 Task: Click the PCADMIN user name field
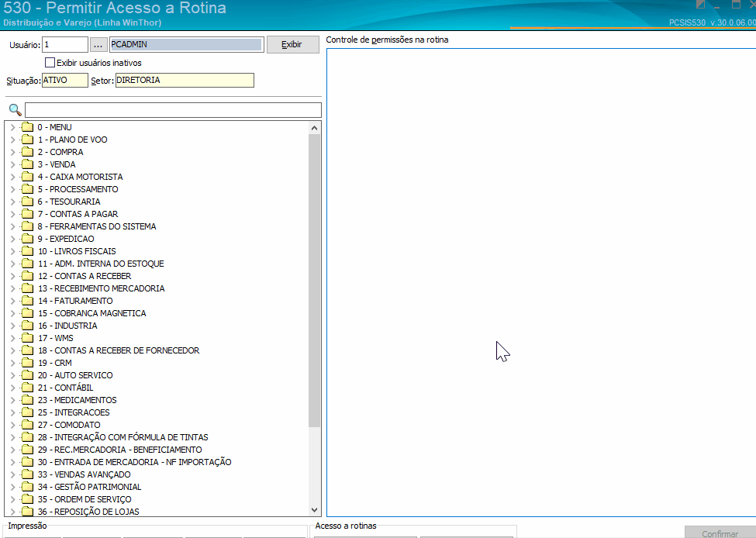click(x=187, y=44)
